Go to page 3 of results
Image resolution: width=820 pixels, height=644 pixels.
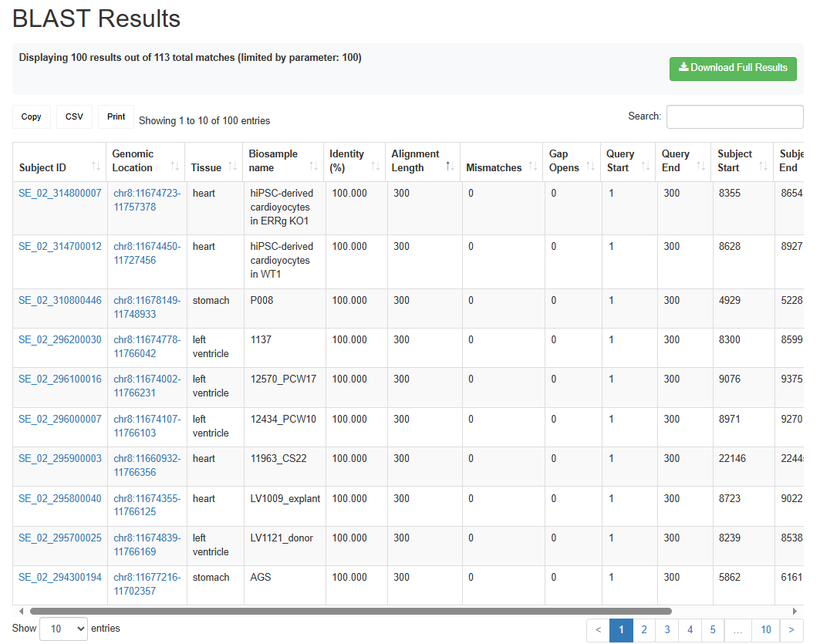tap(667, 630)
